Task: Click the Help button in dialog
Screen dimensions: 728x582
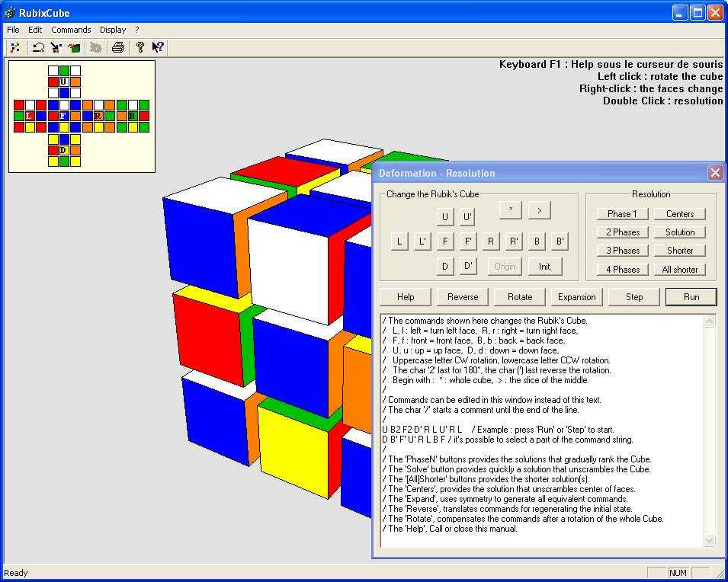Action: (406, 297)
